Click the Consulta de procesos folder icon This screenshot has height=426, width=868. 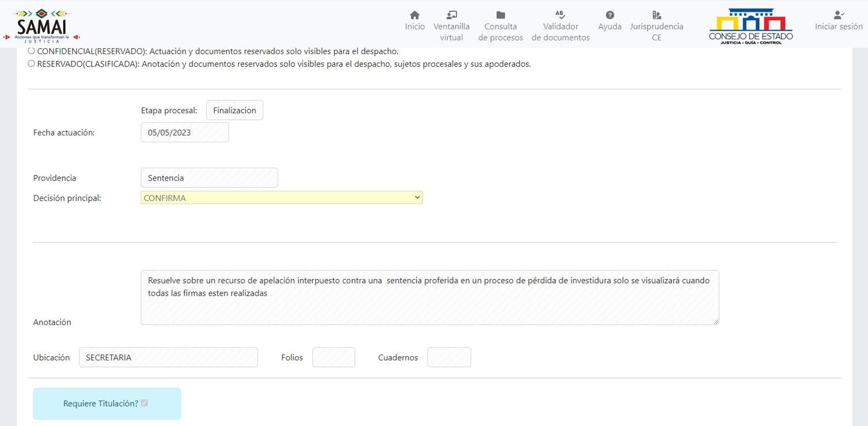501,15
